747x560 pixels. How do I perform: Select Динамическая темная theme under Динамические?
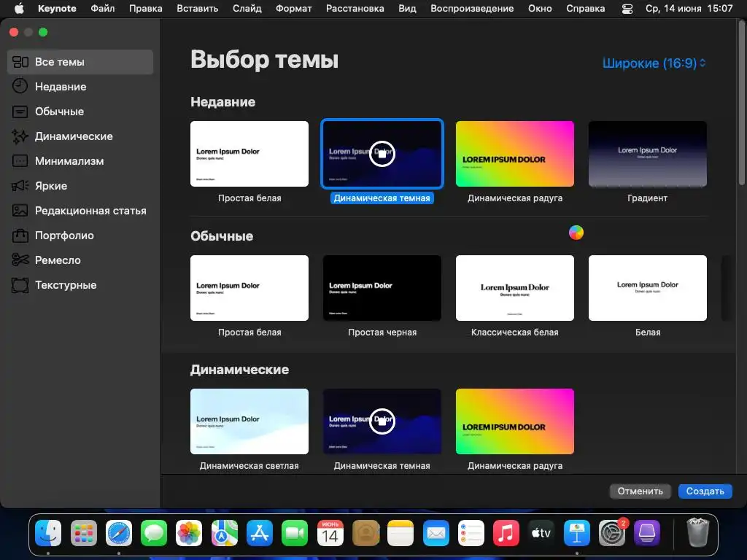[382, 421]
